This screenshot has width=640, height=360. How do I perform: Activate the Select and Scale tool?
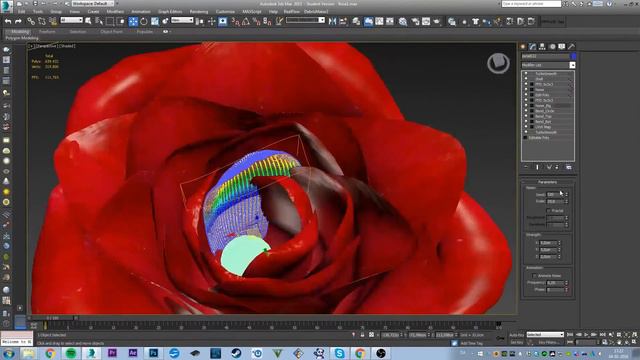tap(155, 21)
